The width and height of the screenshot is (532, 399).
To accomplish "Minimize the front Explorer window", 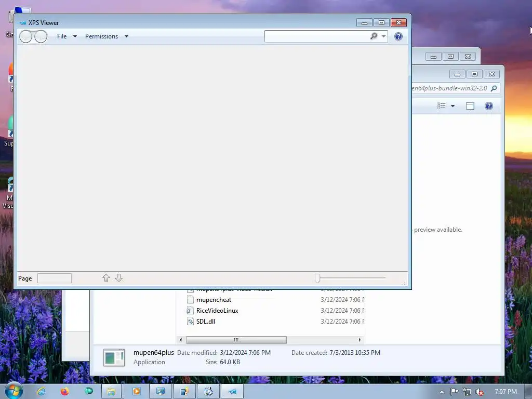I will tap(457, 74).
